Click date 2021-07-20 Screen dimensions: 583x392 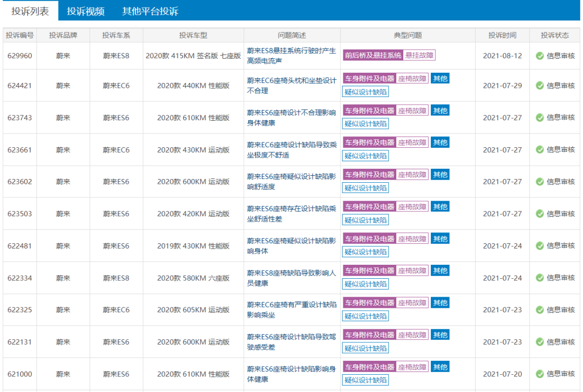pyautogui.click(x=503, y=374)
